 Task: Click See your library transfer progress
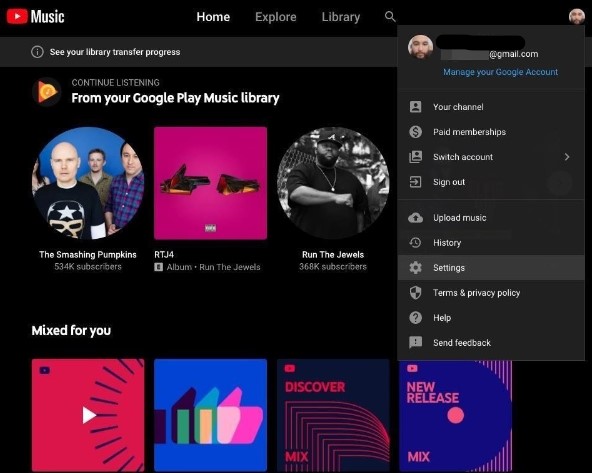115,52
